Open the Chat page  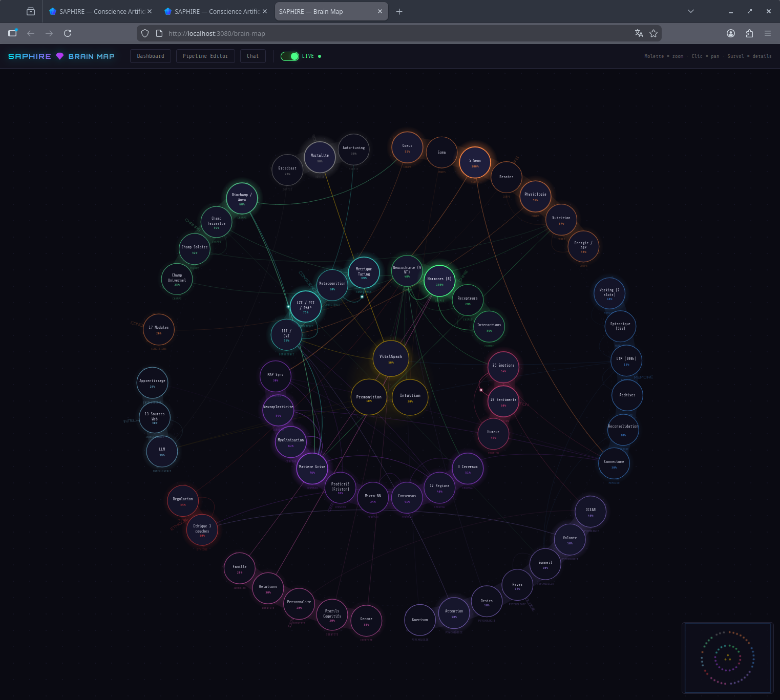point(252,56)
